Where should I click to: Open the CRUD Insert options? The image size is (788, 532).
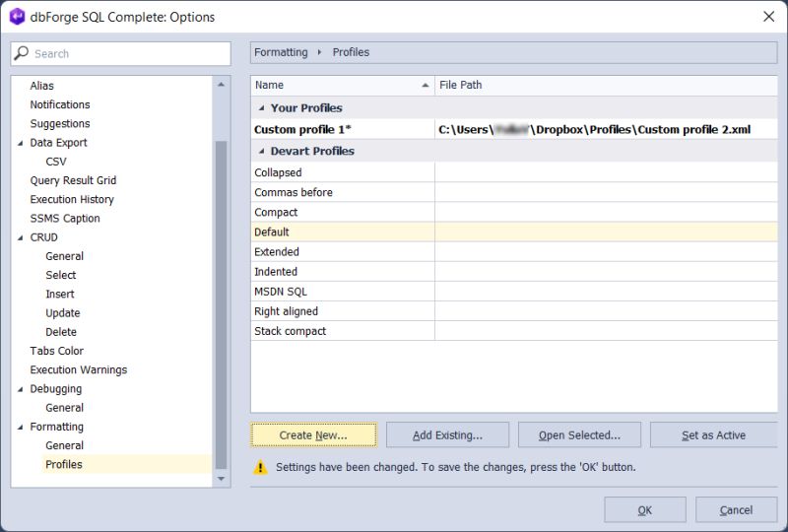click(60, 295)
